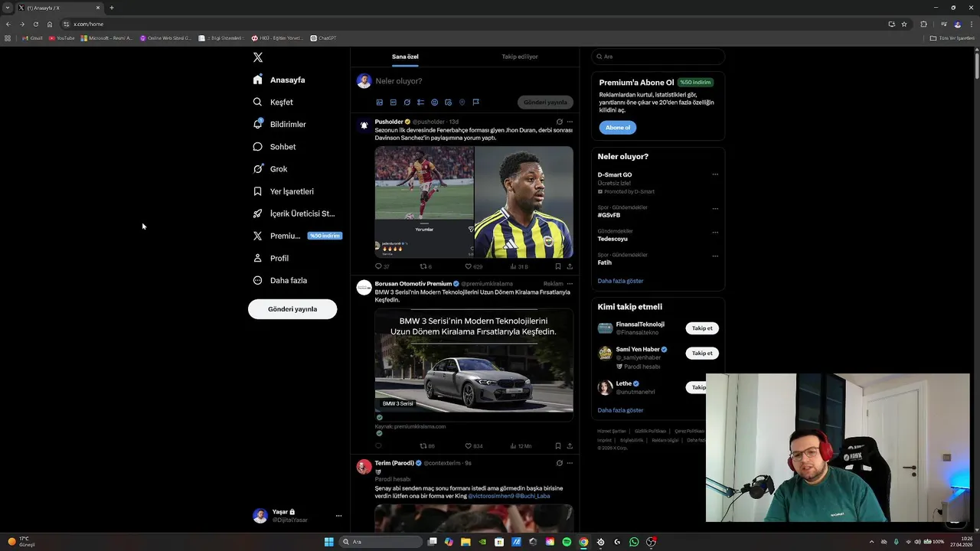This screenshot has width=980, height=551.
Task: Click sidebar Gönderi yayınla button
Action: pos(292,309)
